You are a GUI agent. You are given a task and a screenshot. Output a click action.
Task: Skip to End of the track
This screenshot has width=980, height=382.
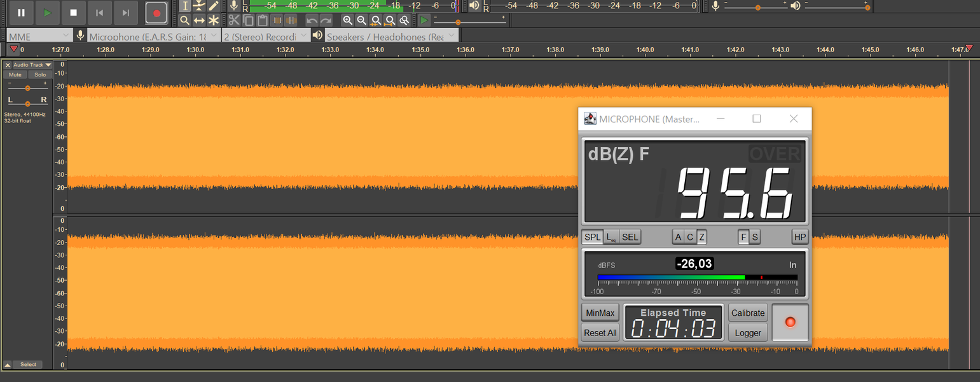[x=126, y=13]
